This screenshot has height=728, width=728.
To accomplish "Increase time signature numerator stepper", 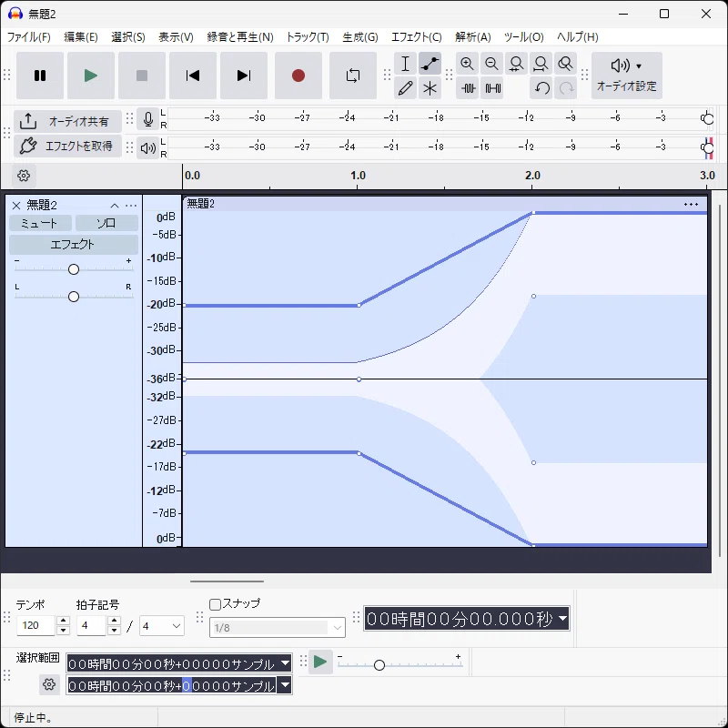I will click(115, 621).
